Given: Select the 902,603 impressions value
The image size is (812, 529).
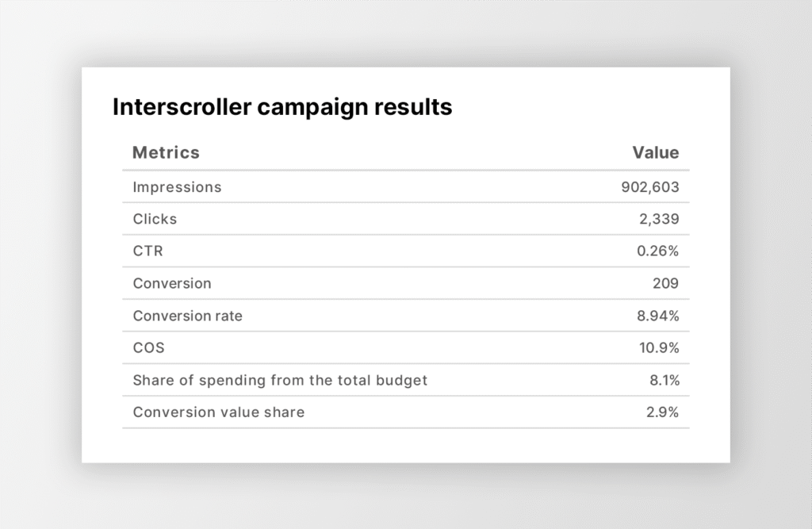Looking at the screenshot, I should (x=649, y=187).
